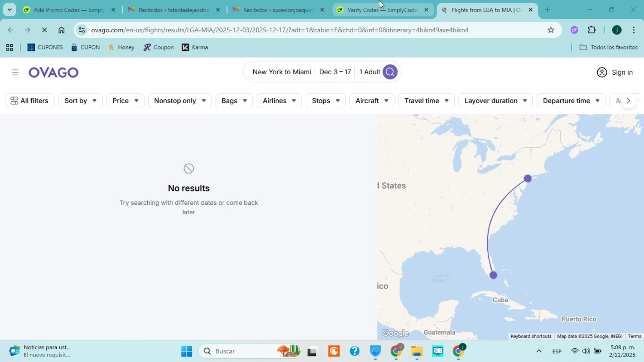The width and height of the screenshot is (644, 362).
Task: Change the ESP keyboard language
Action: (557, 351)
